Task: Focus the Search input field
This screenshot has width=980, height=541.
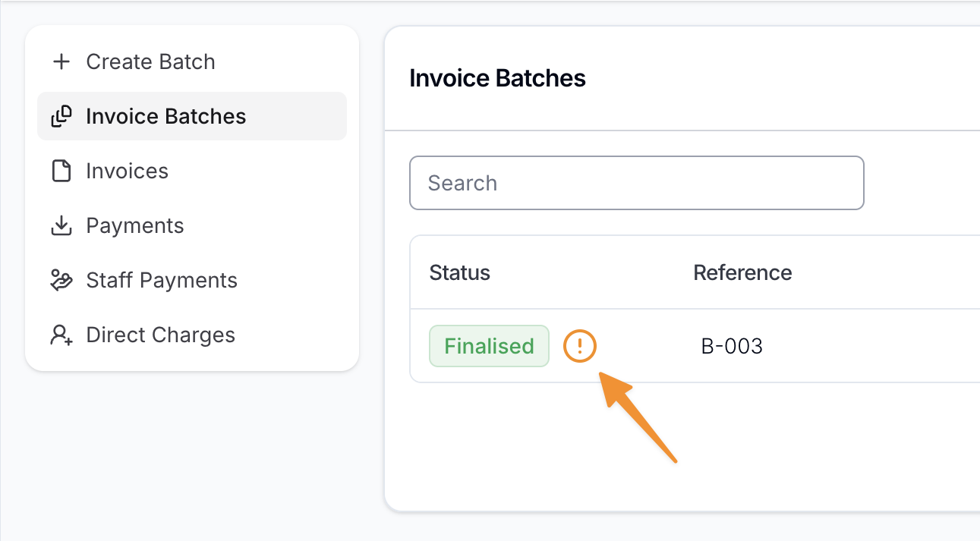Action: click(636, 183)
